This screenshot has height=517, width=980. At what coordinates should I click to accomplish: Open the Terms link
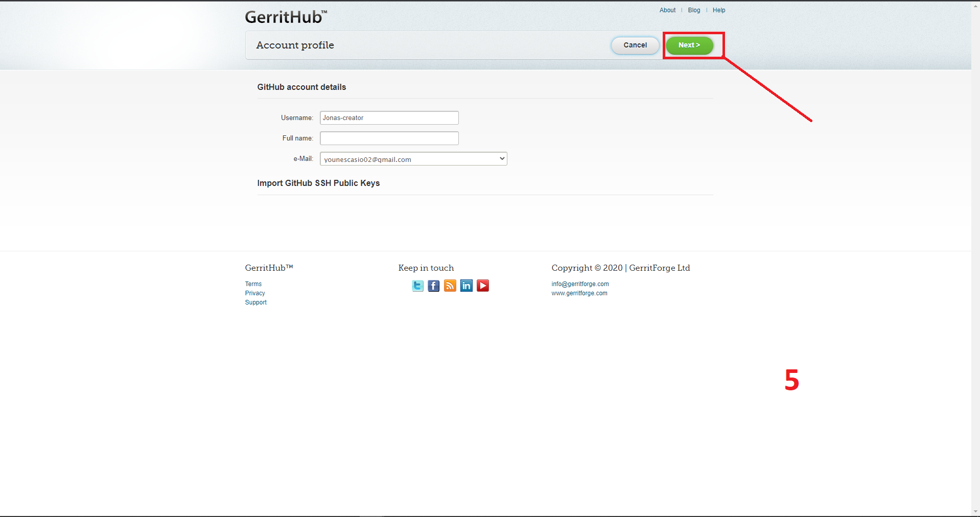(253, 284)
